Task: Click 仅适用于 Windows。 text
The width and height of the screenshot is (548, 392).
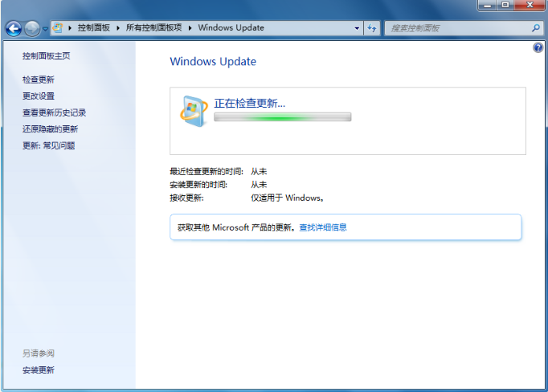Action: pos(288,198)
